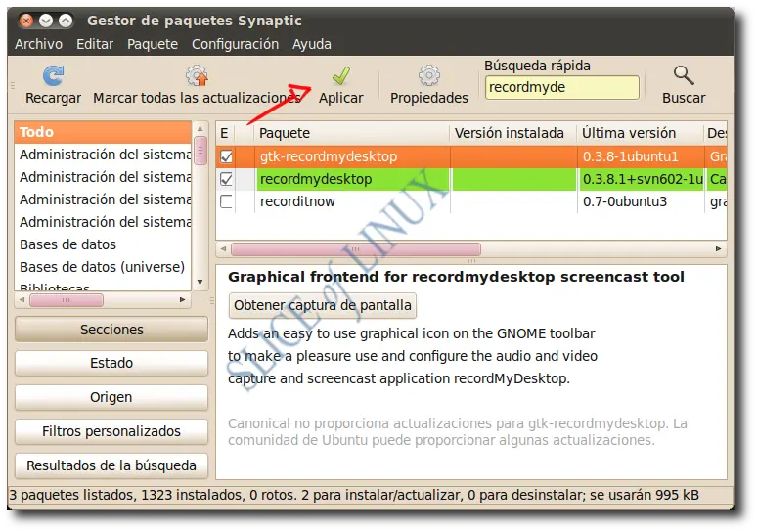Image resolution: width=757 pixels, height=532 pixels.
Task: Select the recorditnow package row
Action: coord(471,201)
